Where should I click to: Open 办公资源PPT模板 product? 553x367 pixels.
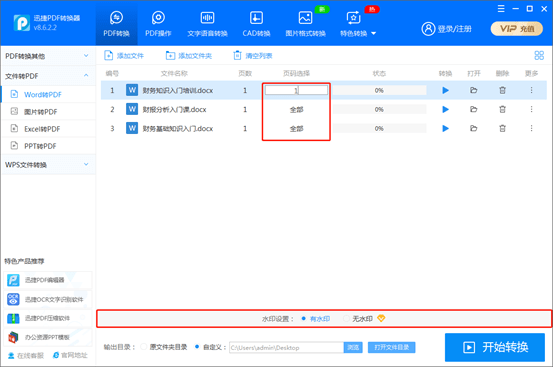[48, 337]
